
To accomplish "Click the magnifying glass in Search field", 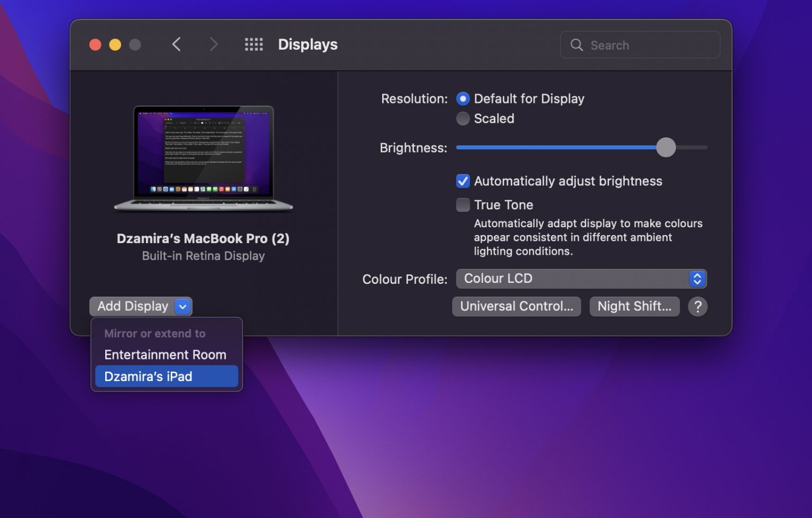I will (576, 45).
